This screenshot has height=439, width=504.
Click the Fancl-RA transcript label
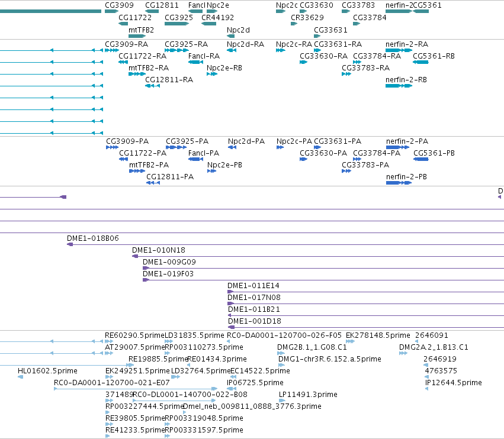(x=204, y=56)
